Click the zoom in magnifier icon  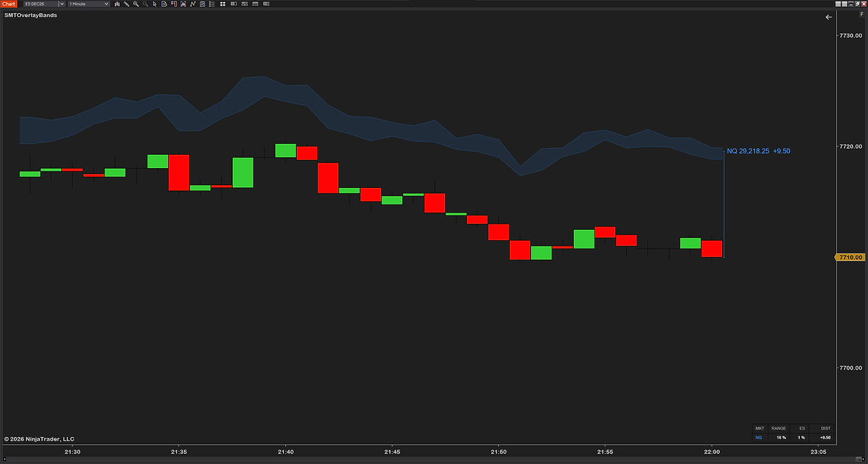136,4
